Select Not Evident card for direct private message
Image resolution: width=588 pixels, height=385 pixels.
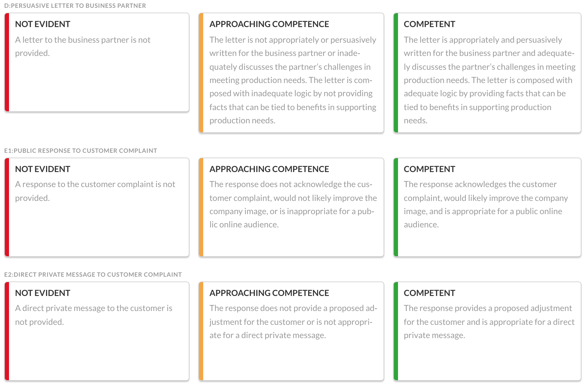(97, 331)
